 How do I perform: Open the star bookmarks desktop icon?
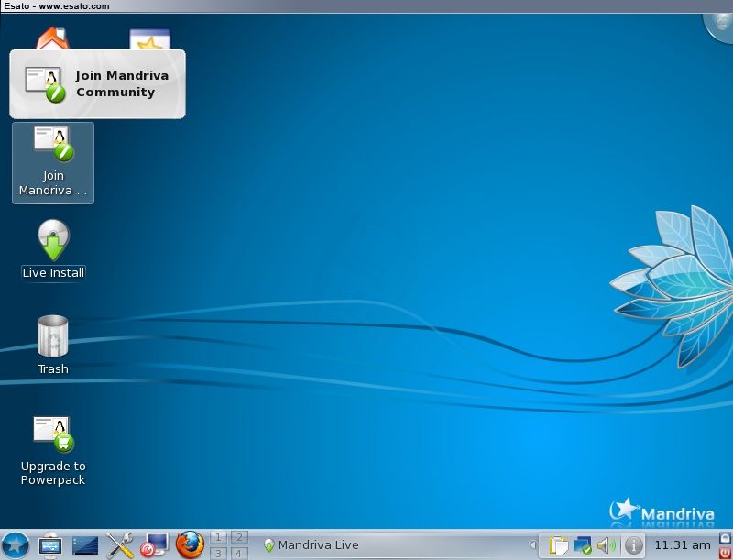pos(149,38)
